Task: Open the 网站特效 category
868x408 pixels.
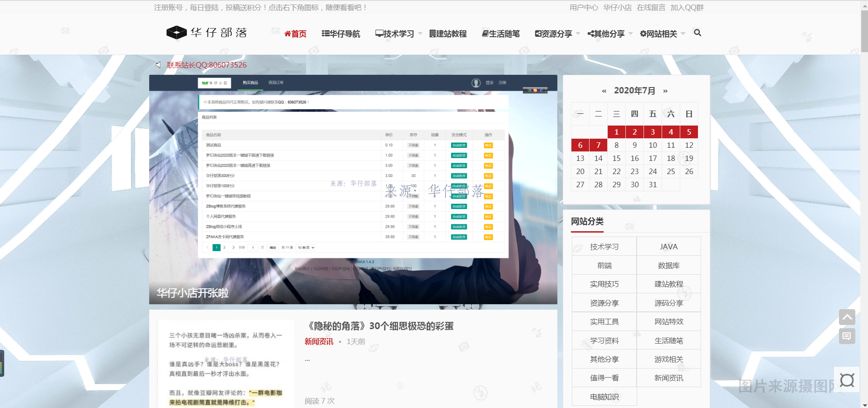Action: (668, 321)
